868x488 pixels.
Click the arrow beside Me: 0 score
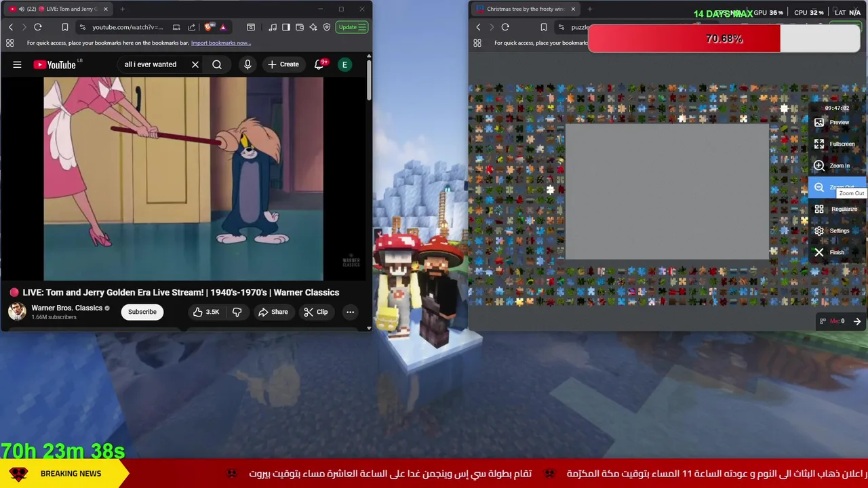[857, 321]
